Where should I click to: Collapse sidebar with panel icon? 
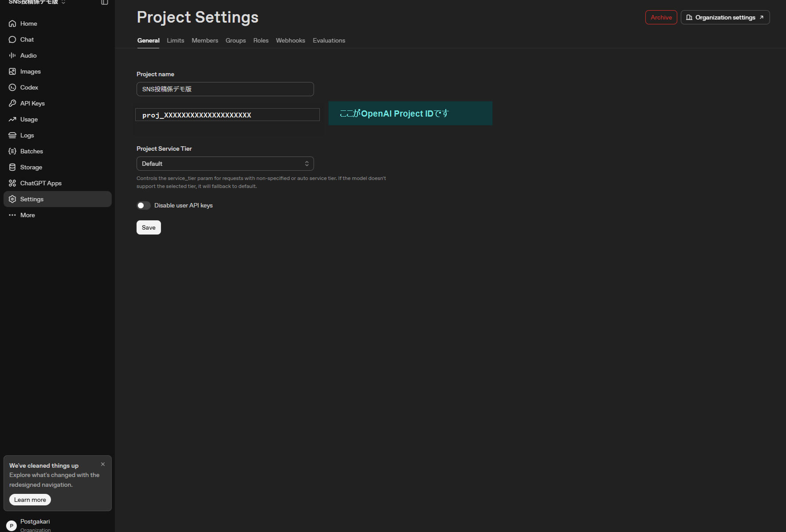pos(105,2)
